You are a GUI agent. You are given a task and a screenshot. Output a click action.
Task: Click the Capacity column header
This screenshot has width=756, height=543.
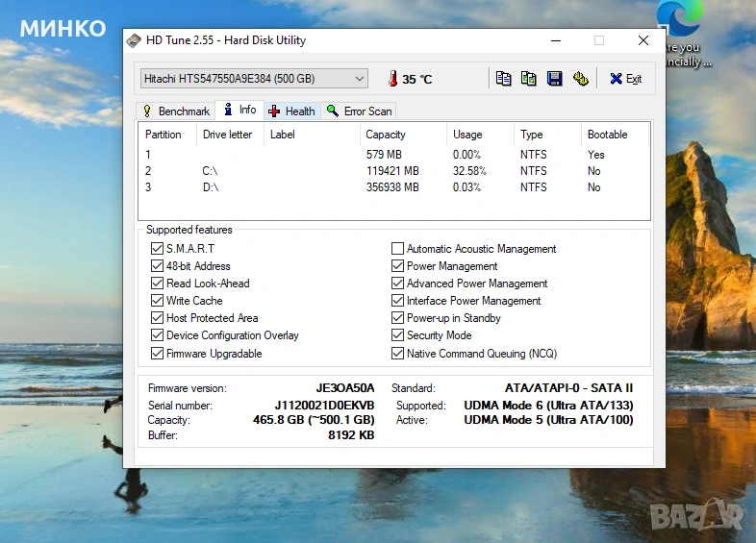(x=386, y=135)
